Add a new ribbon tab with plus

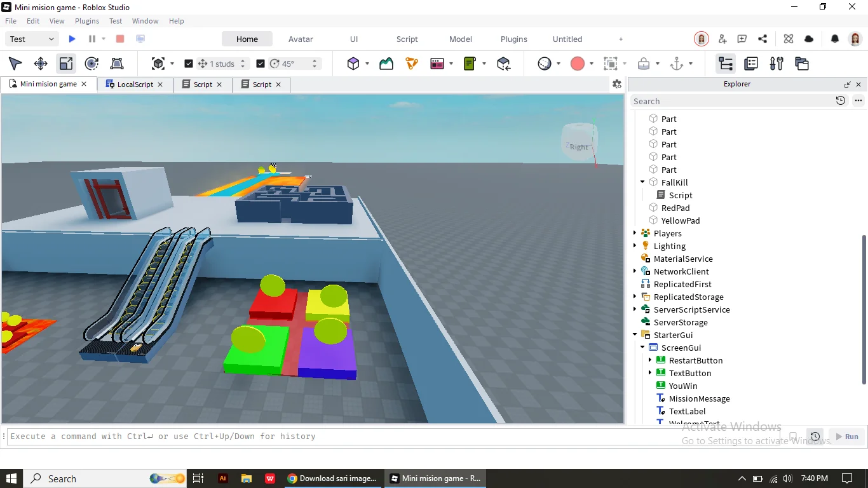(621, 39)
